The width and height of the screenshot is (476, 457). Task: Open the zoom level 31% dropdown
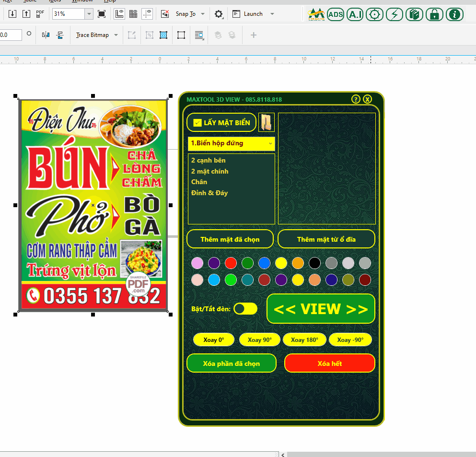(89, 14)
